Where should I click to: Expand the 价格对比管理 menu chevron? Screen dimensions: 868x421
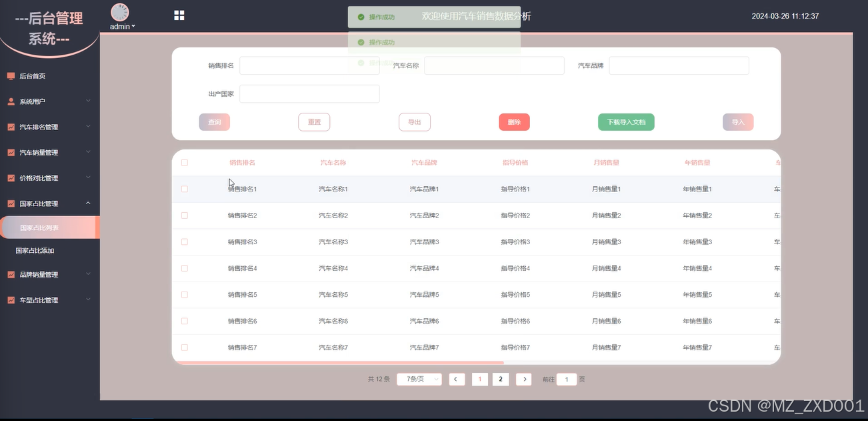click(x=88, y=178)
